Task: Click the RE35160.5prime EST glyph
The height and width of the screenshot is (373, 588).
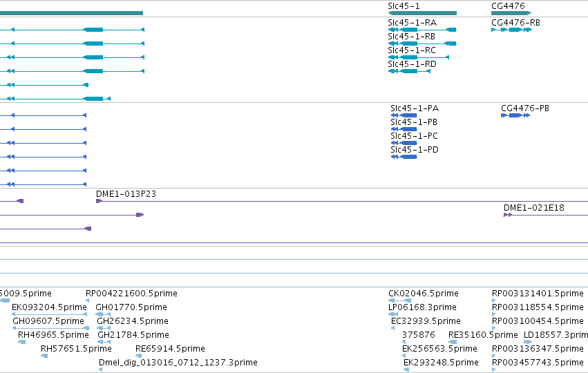Action: pyautogui.click(x=453, y=342)
